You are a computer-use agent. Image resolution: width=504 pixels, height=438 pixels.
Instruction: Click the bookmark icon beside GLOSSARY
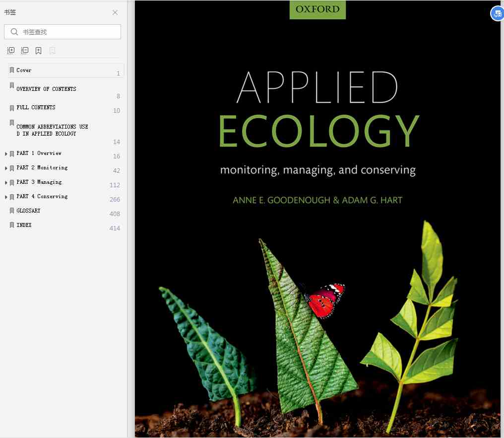(x=12, y=211)
